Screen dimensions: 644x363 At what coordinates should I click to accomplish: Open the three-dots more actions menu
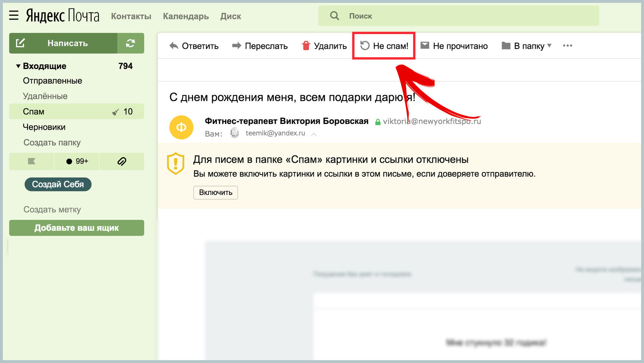pos(568,46)
